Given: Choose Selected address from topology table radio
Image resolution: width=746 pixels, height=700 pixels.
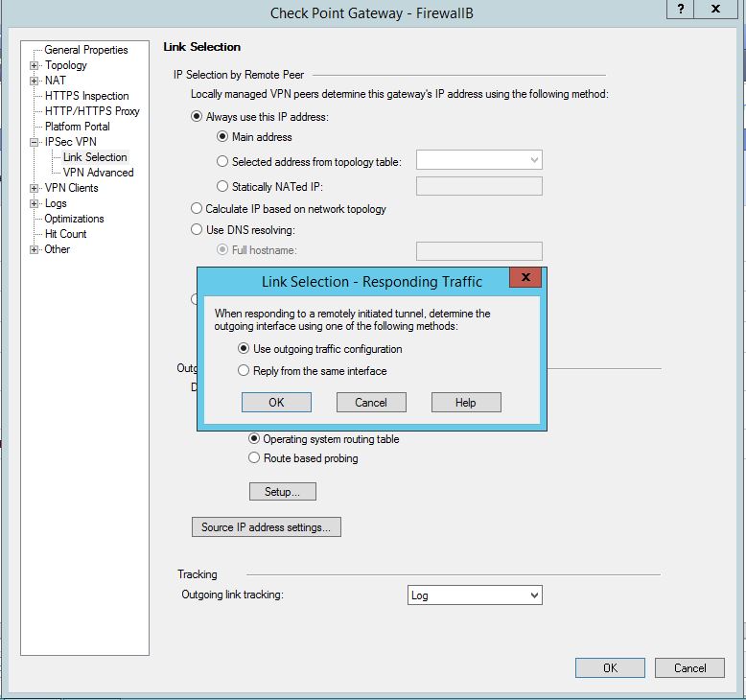Looking at the screenshot, I should [x=222, y=161].
